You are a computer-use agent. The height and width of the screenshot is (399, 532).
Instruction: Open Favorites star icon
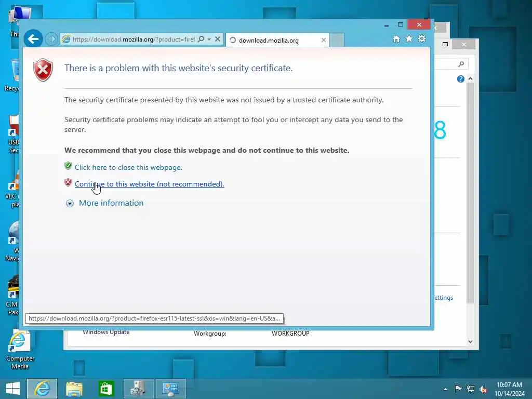(409, 38)
